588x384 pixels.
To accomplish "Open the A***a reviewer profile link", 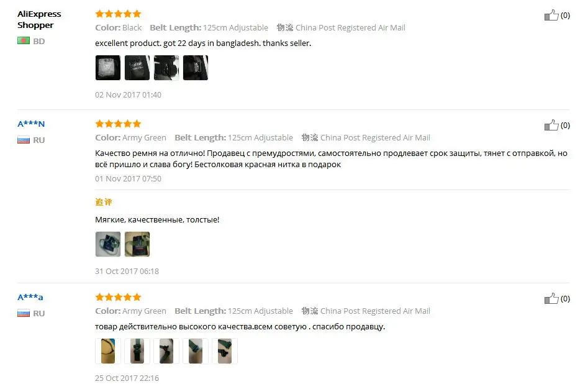I will click(30, 297).
